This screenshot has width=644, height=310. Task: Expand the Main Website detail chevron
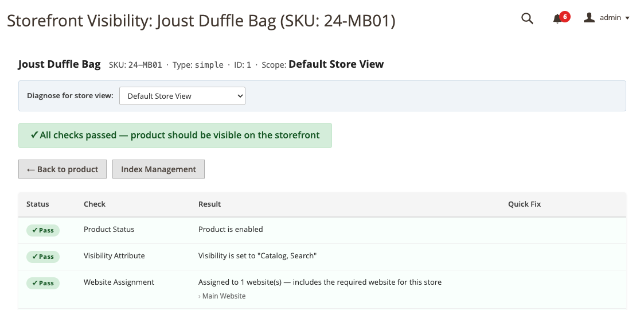(x=200, y=296)
